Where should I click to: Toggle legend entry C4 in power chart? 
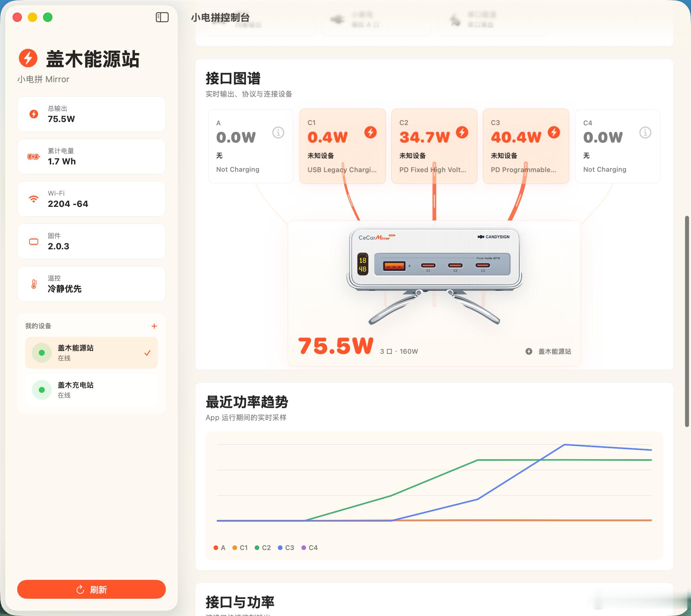point(309,548)
